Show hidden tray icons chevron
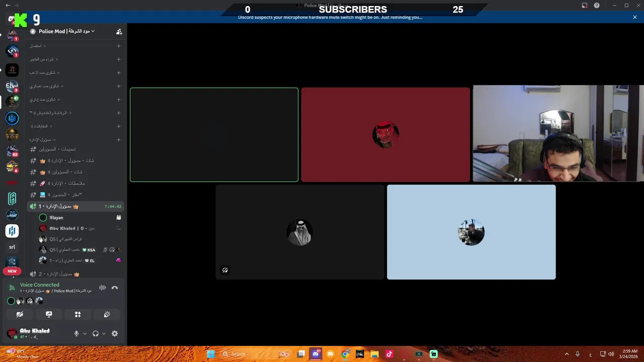The height and width of the screenshot is (362, 644). click(567, 354)
